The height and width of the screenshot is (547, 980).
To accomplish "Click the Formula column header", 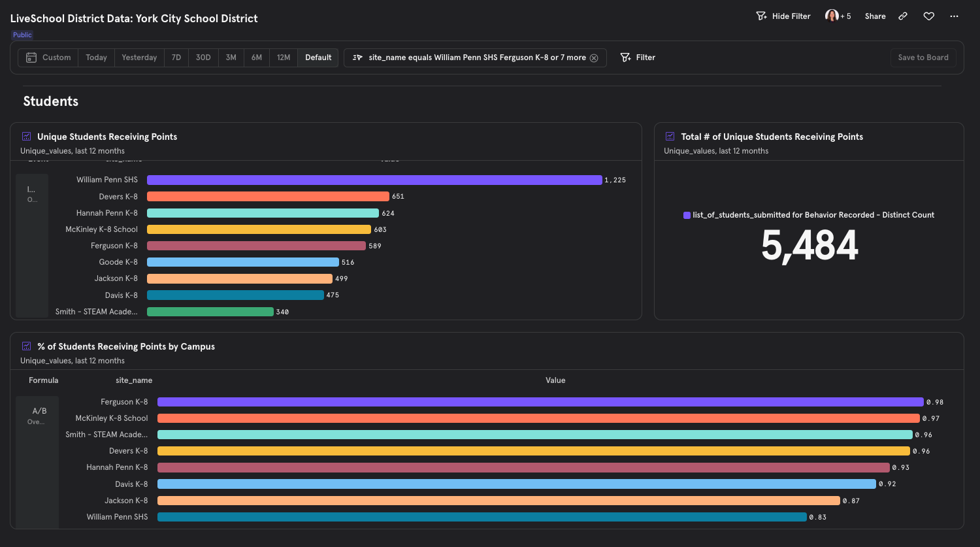I will (x=43, y=380).
